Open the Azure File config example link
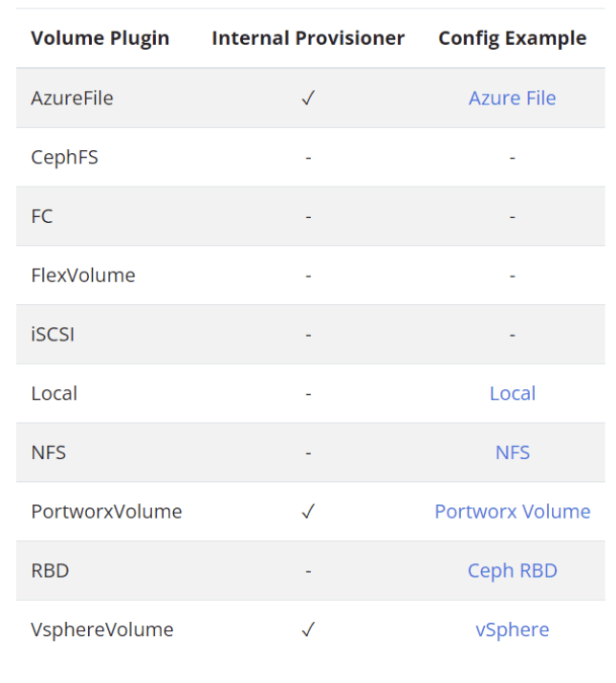Image resolution: width=616 pixels, height=683 pixels. [x=512, y=98]
